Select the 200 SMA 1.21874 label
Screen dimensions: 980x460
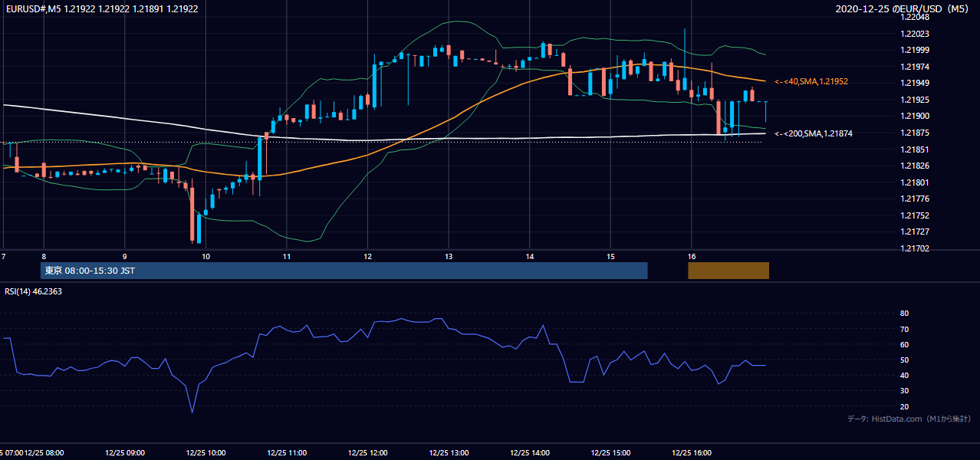[x=814, y=133]
